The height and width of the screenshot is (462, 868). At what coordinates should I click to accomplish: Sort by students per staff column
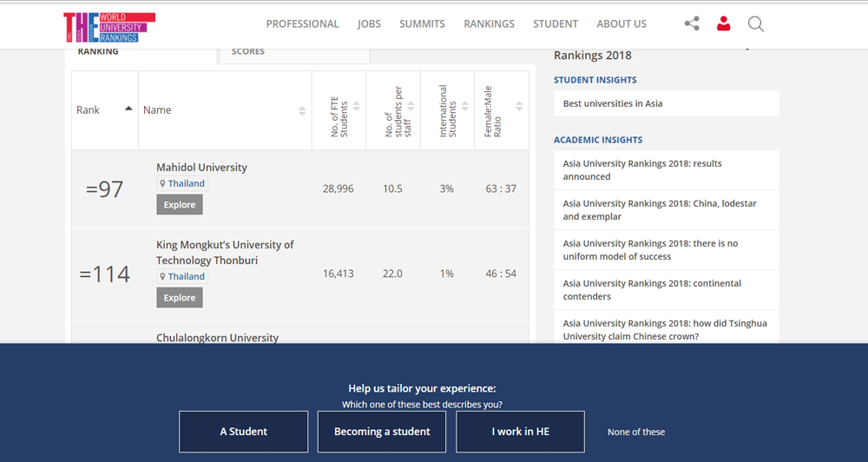pos(411,107)
